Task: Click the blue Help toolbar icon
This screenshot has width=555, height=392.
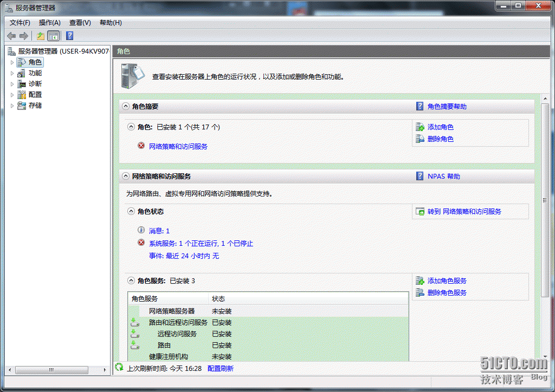Action: pyautogui.click(x=69, y=36)
